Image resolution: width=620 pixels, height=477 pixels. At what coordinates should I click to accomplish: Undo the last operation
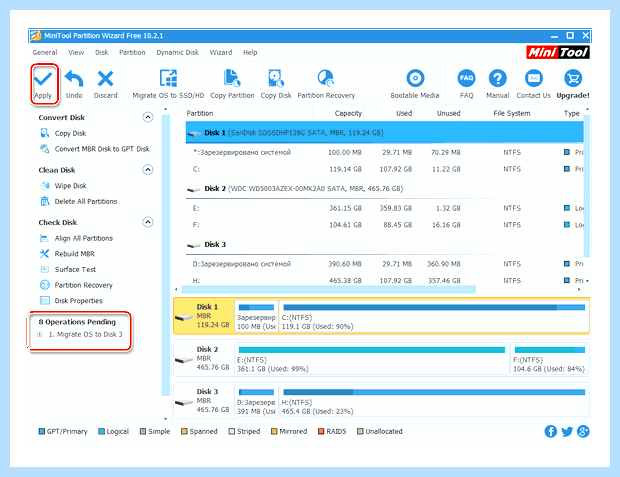point(74,84)
